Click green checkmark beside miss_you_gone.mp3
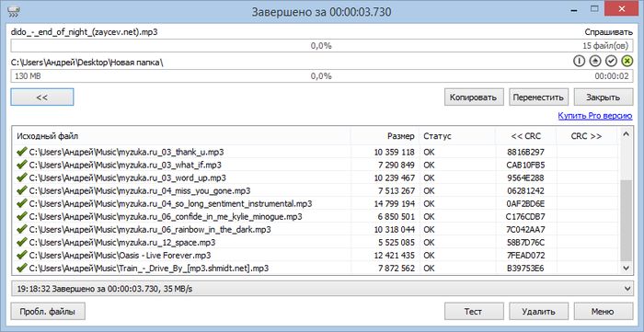Image resolution: width=644 pixels, height=332 pixels. pos(21,190)
